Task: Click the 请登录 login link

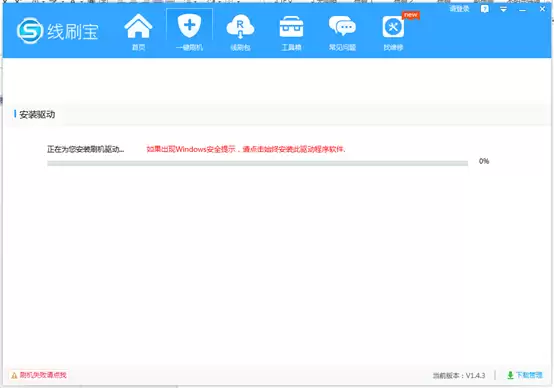Action: click(x=459, y=9)
